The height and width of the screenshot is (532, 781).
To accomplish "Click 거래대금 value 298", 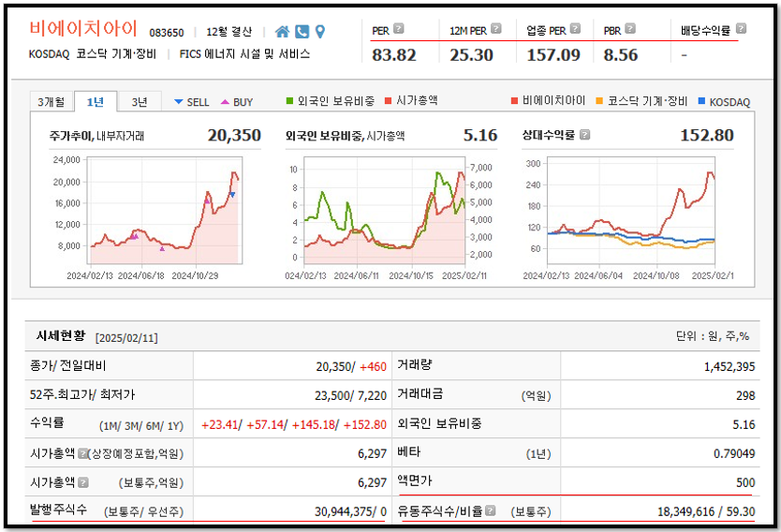I will pyautogui.click(x=745, y=395).
